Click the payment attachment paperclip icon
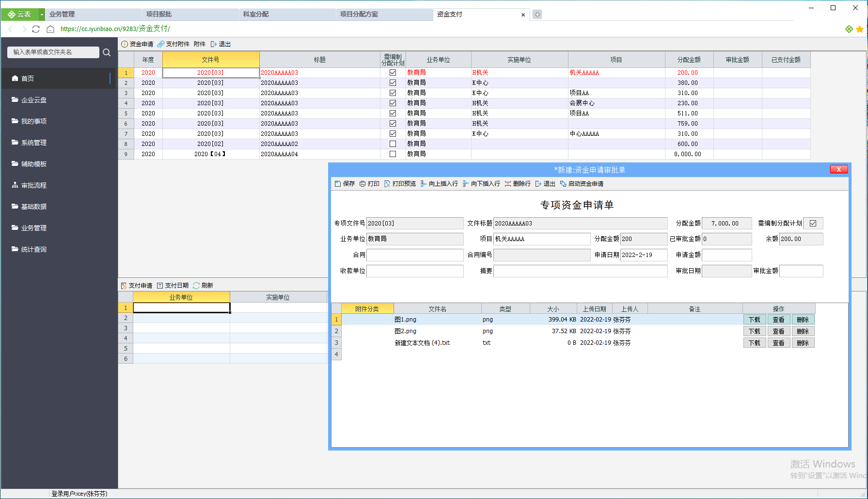 pyautogui.click(x=161, y=44)
